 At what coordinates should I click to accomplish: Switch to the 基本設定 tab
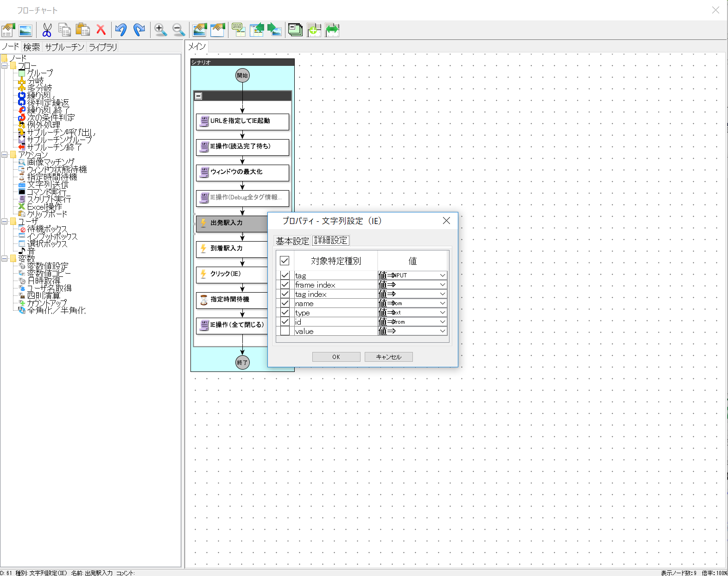[x=292, y=241]
